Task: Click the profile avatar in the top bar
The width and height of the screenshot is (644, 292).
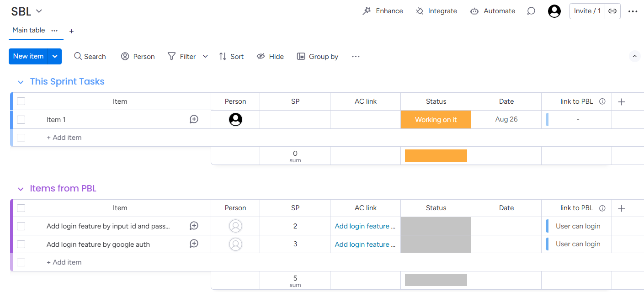Action: pos(554,11)
